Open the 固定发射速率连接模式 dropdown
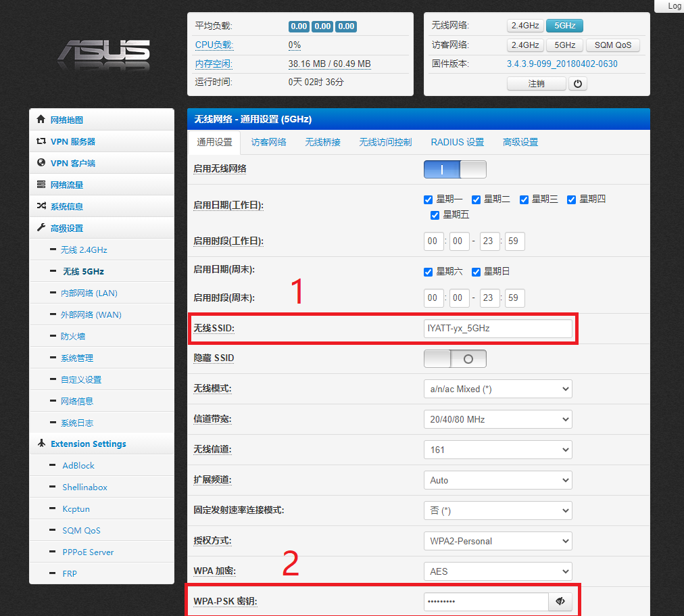 (x=497, y=511)
